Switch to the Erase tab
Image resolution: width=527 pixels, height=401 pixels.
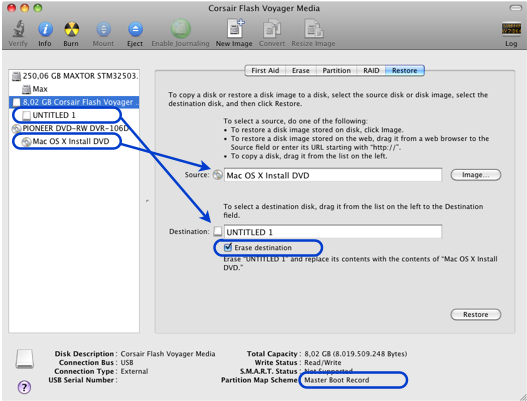pyautogui.click(x=300, y=71)
